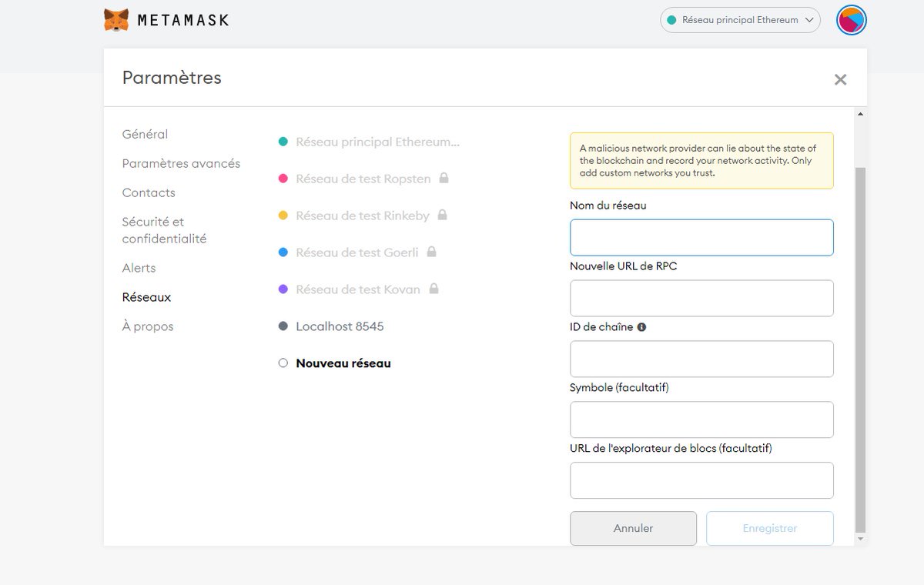Click the blue dot of Goerli network
This screenshot has height=585, width=924.
pyautogui.click(x=283, y=252)
